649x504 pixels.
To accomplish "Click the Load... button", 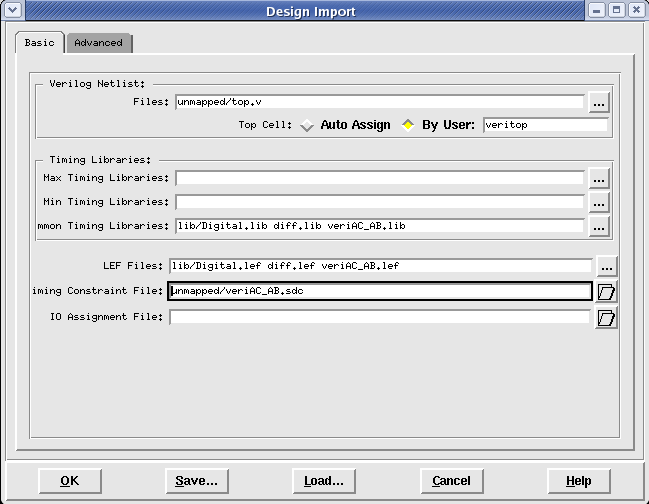I will click(x=324, y=481).
